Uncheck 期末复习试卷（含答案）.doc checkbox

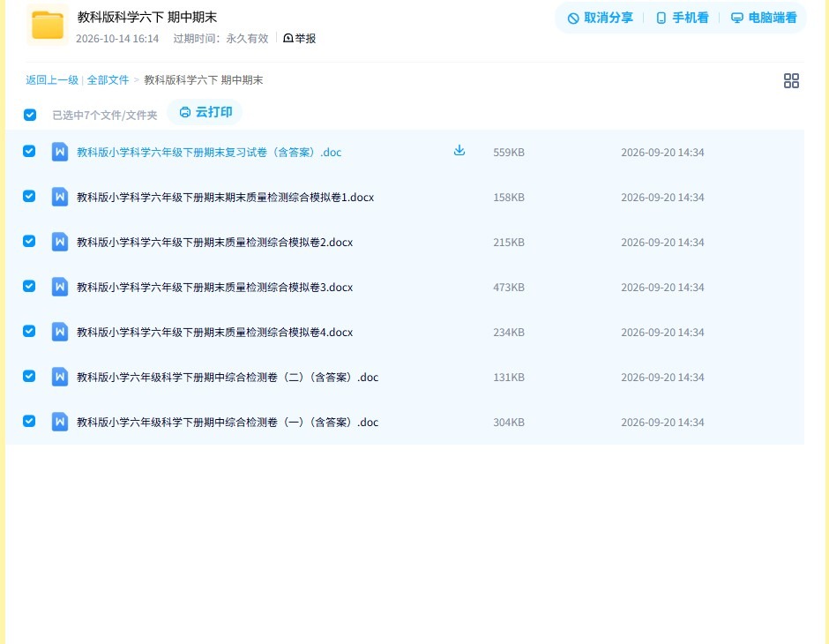[x=29, y=151]
